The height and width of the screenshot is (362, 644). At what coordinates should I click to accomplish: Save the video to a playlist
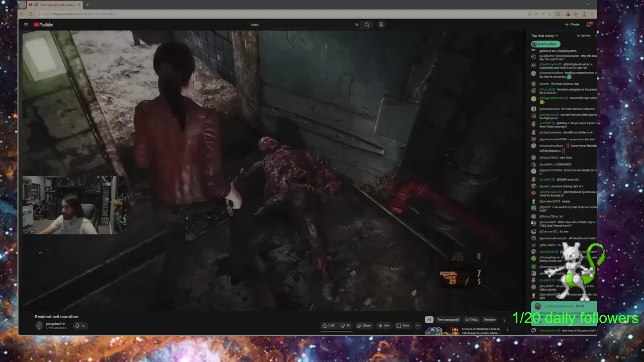(x=403, y=325)
